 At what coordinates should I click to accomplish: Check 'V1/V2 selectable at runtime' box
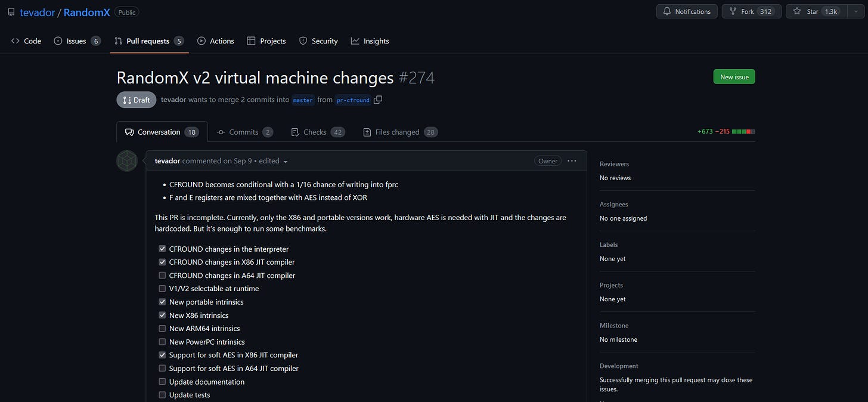point(162,289)
